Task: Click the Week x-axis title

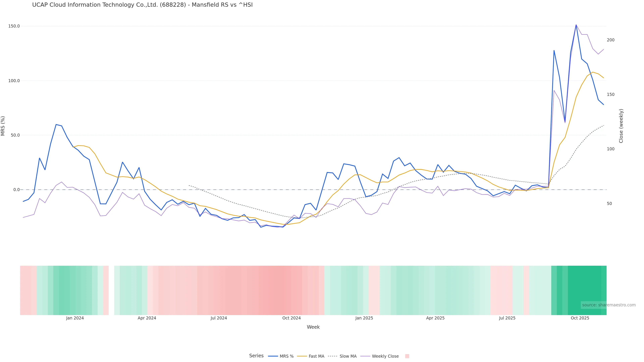Action: 313,327
